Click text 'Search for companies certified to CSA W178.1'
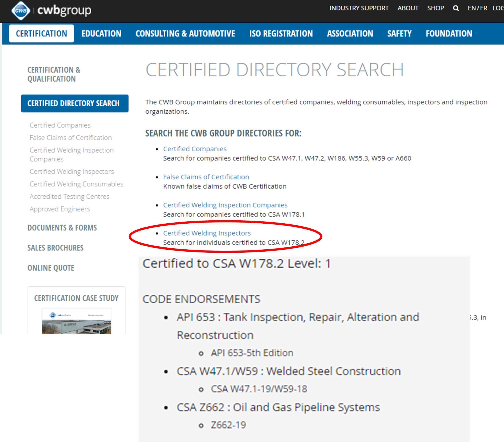Image resolution: width=504 pixels, height=442 pixels. tap(234, 214)
